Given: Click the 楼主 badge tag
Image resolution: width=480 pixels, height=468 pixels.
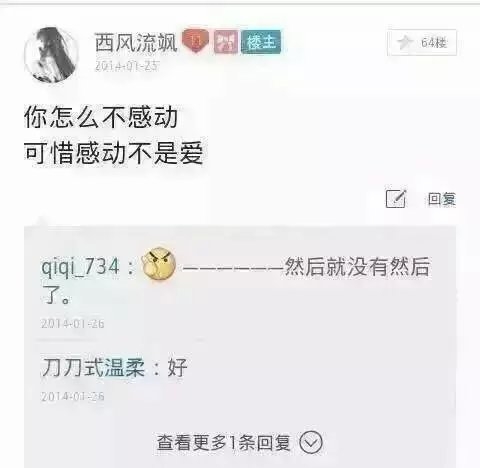Looking at the screenshot, I should point(261,42).
